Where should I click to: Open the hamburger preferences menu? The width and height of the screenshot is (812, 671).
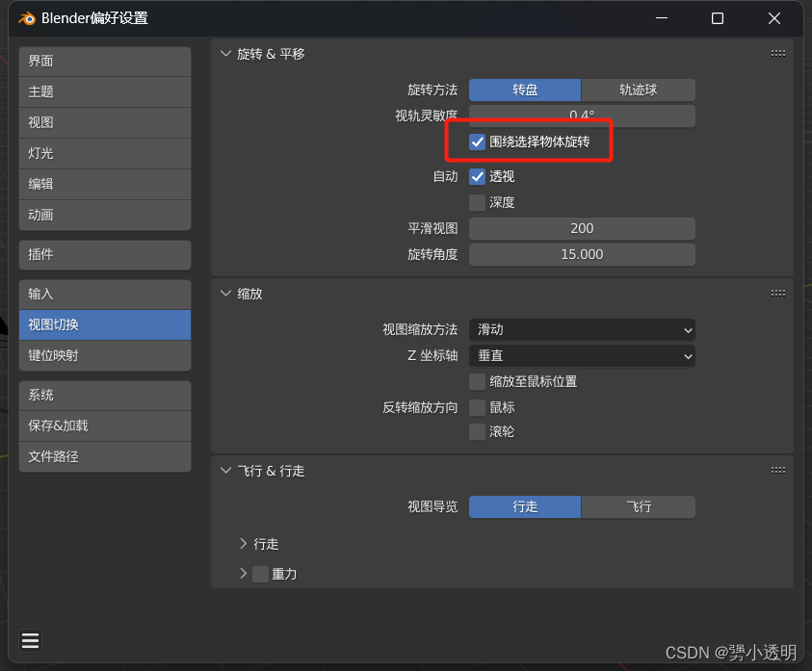tap(31, 640)
